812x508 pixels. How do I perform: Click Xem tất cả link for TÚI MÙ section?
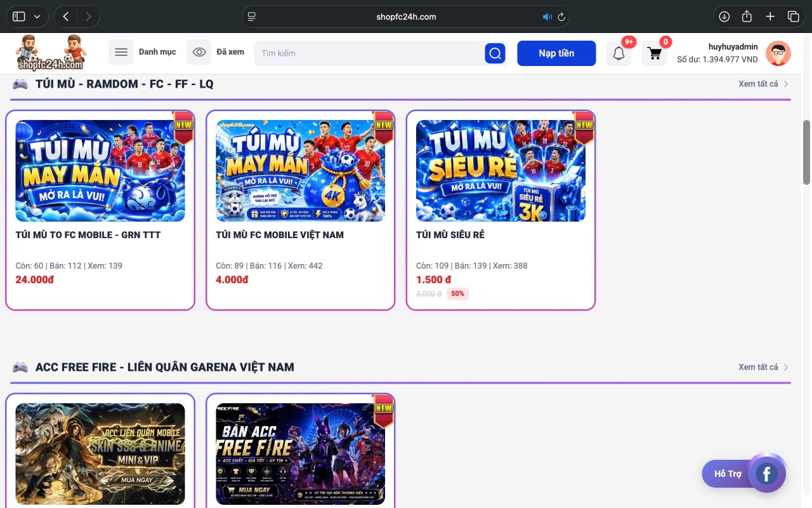[x=758, y=84]
